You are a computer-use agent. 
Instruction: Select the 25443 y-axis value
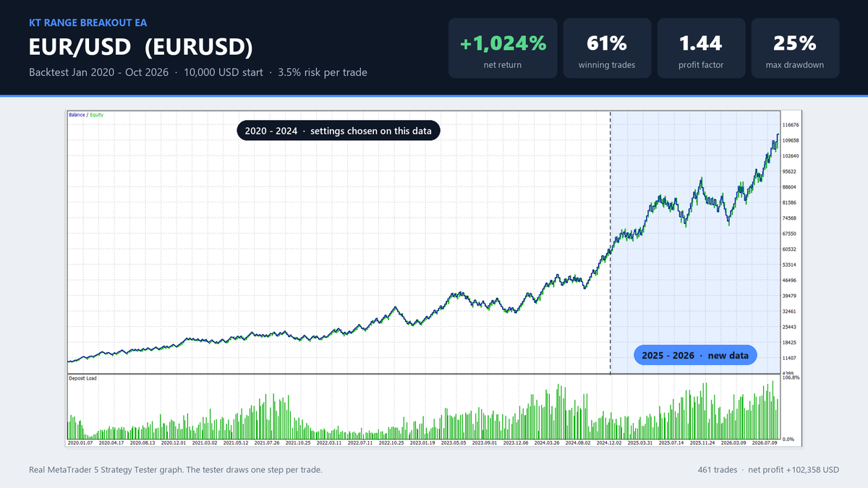pyautogui.click(x=789, y=327)
